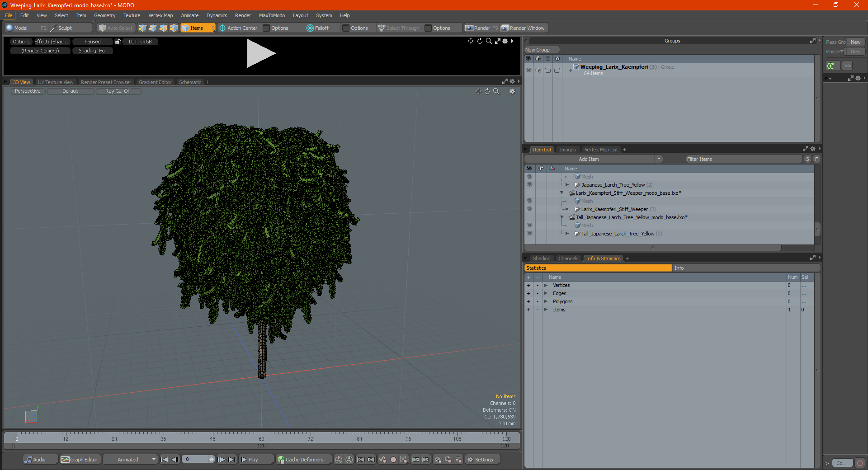
Task: Select Materials selection mode icon
Action: [x=174, y=28]
